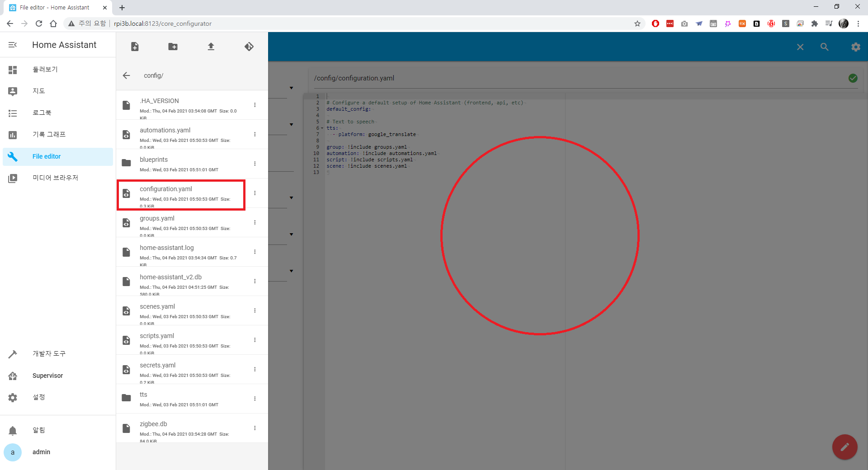Click the green YAML valid checkmark
868x470 pixels.
click(x=853, y=78)
